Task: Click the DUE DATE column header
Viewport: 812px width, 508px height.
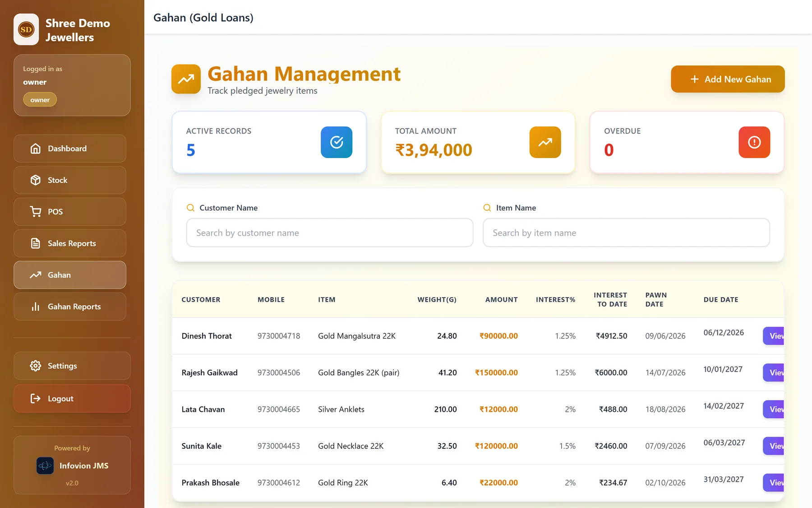Action: (x=721, y=299)
